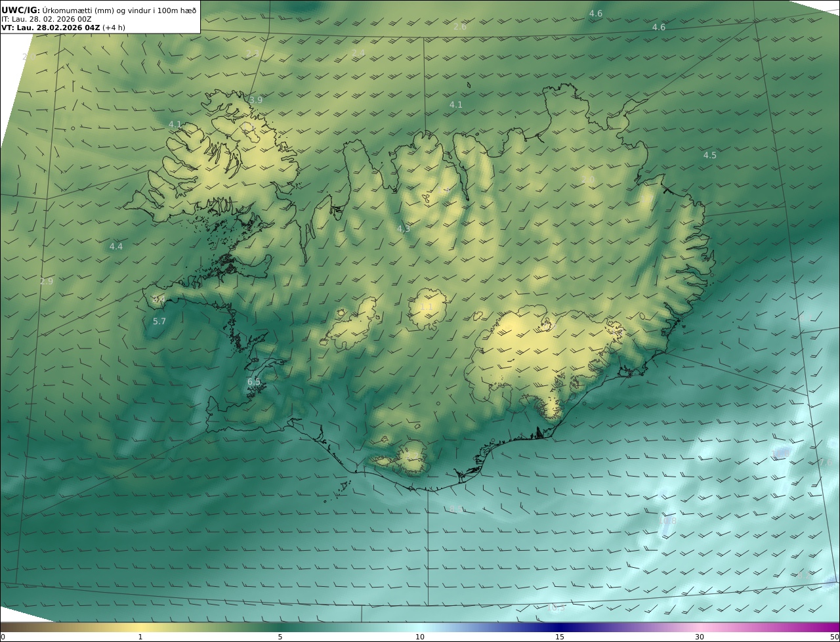Click the colorbar tick label 1

click(140, 637)
